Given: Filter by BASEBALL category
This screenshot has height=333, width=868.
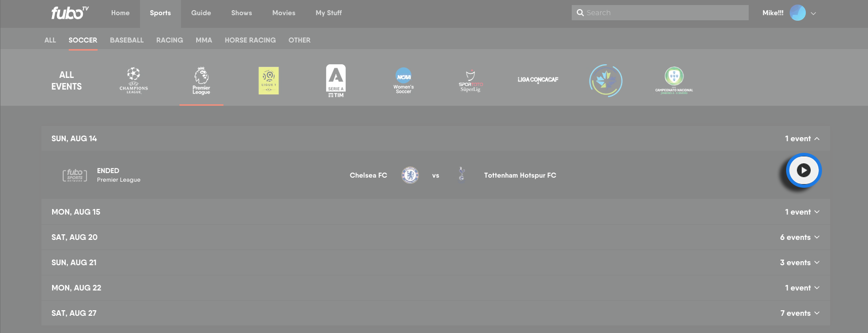Looking at the screenshot, I should [127, 40].
